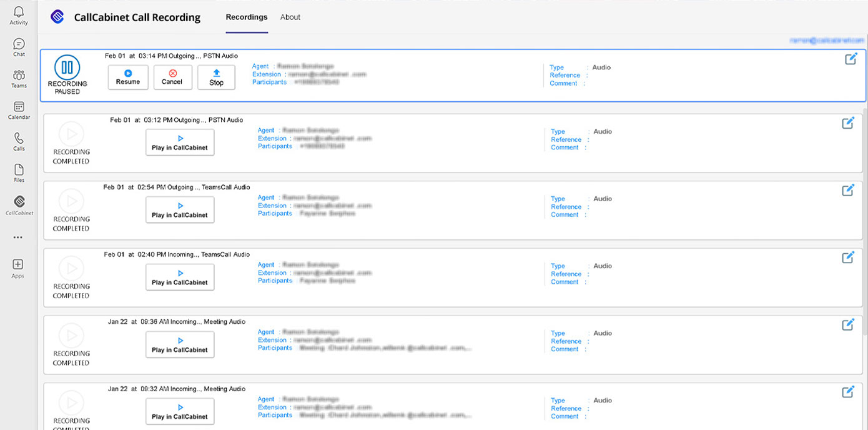The height and width of the screenshot is (430, 868).
Task: Open Teams section in sidebar
Action: (19, 79)
